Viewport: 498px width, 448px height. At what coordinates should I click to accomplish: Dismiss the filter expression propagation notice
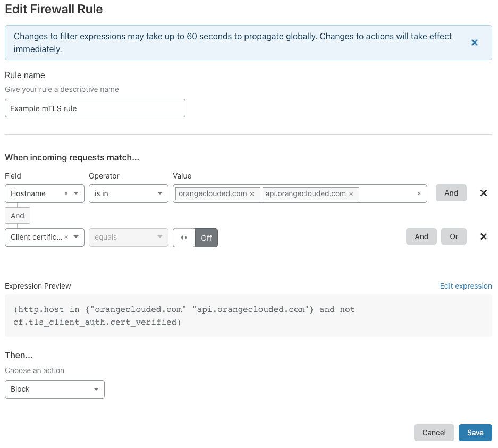[x=474, y=43]
